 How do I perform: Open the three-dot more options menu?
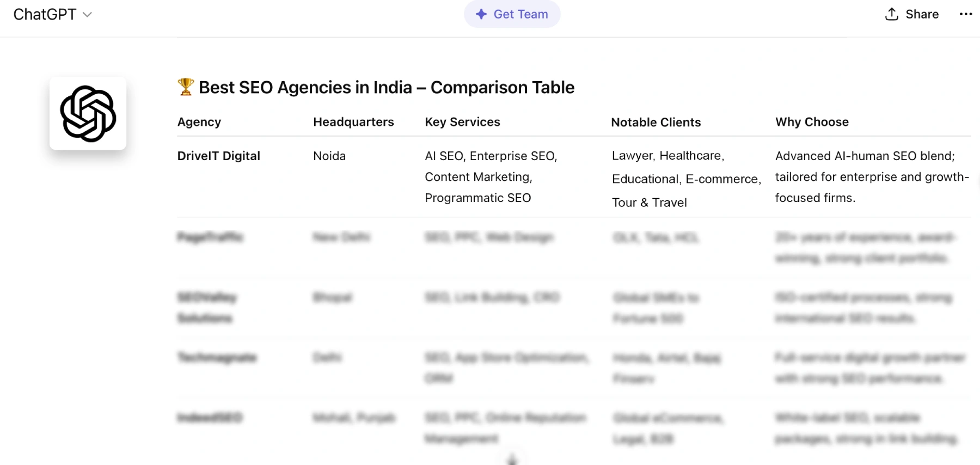[x=966, y=14]
